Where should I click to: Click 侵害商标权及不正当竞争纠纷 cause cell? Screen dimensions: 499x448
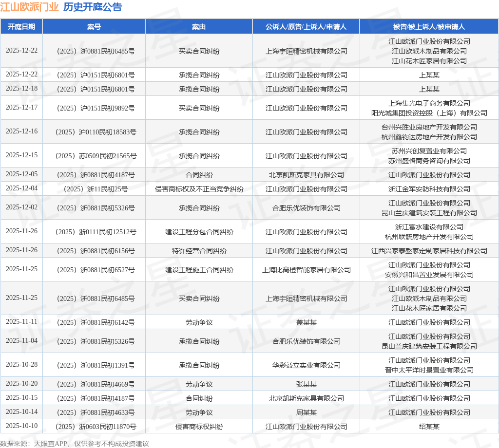199,189
